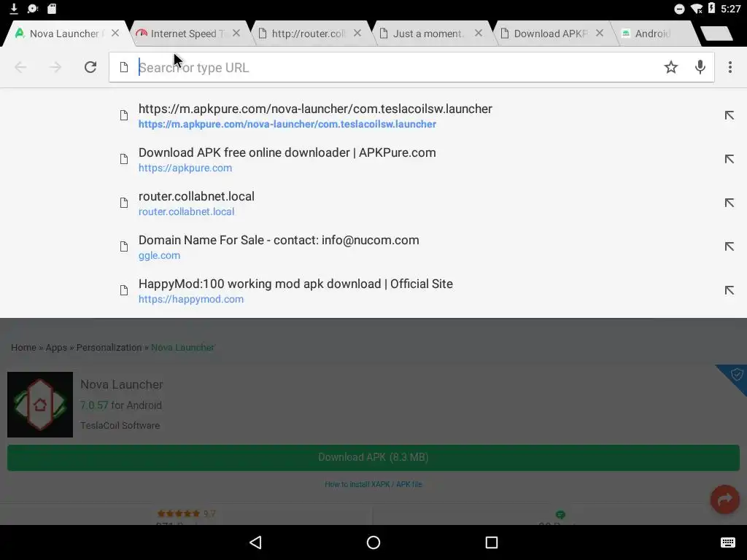Close the Download APKP tab
The height and width of the screenshot is (560, 747).
(x=600, y=33)
